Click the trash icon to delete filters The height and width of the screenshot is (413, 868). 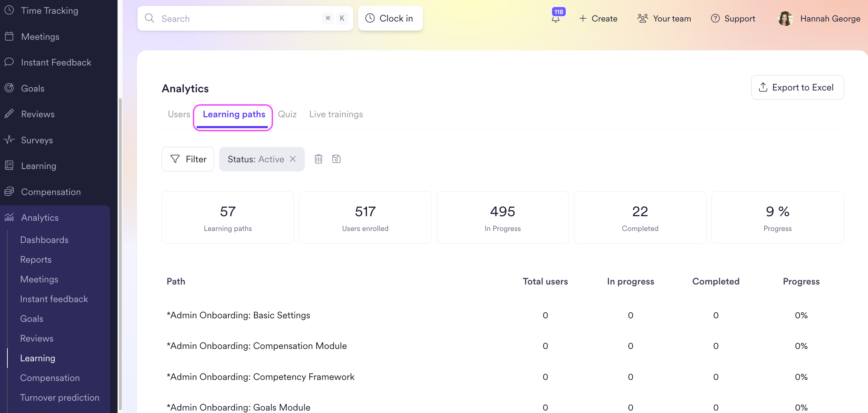pos(318,159)
